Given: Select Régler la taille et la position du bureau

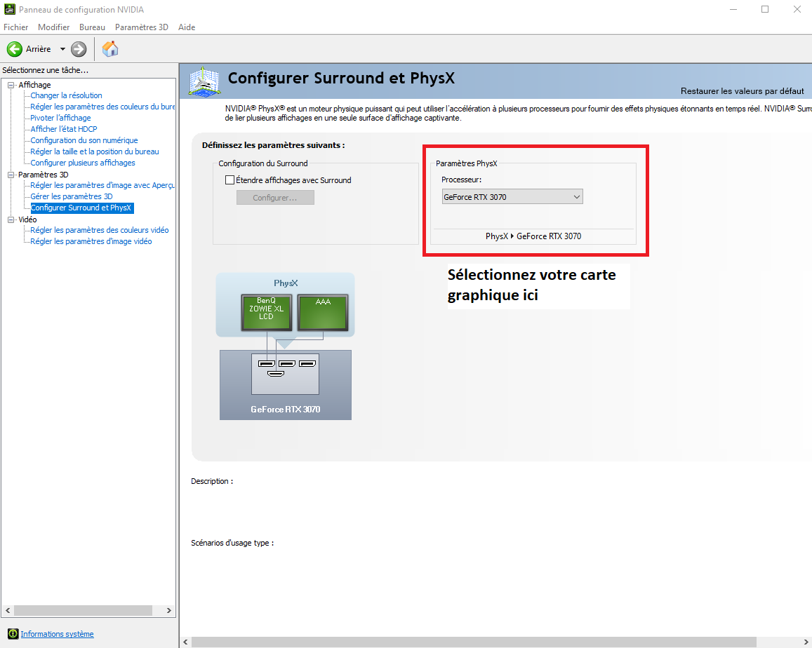Looking at the screenshot, I should tap(95, 151).
